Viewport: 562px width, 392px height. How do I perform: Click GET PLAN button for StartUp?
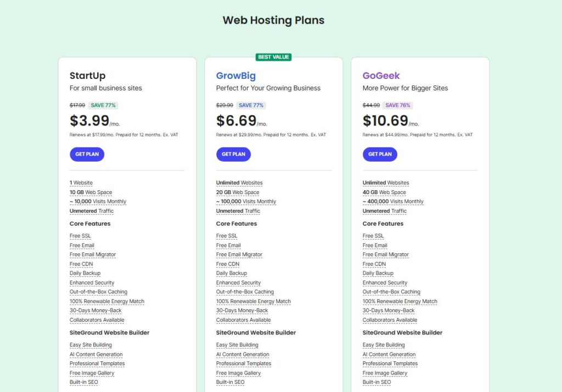pyautogui.click(x=87, y=154)
